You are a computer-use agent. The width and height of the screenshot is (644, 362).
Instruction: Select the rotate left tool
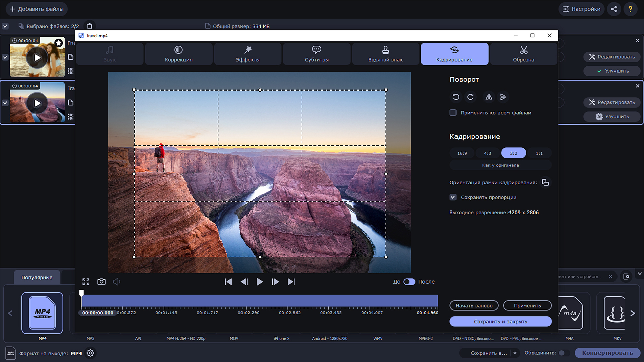pos(455,97)
